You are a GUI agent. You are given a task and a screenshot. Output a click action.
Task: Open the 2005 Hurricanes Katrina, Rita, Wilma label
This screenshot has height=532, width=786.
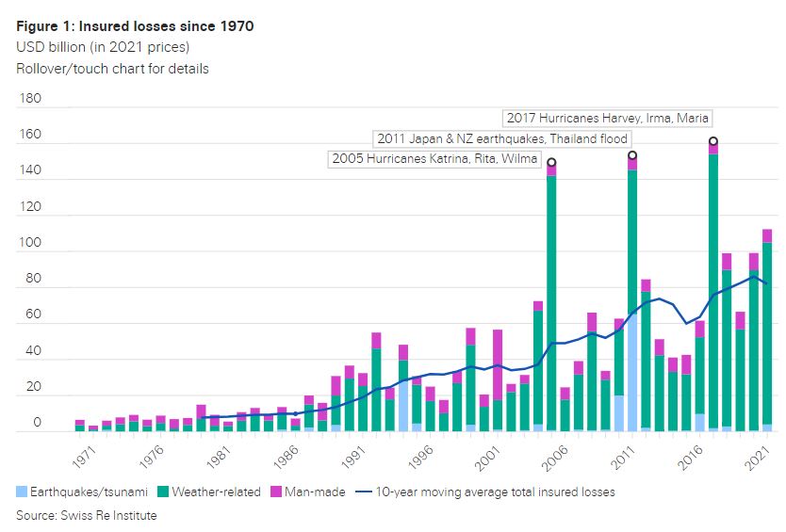[434, 159]
